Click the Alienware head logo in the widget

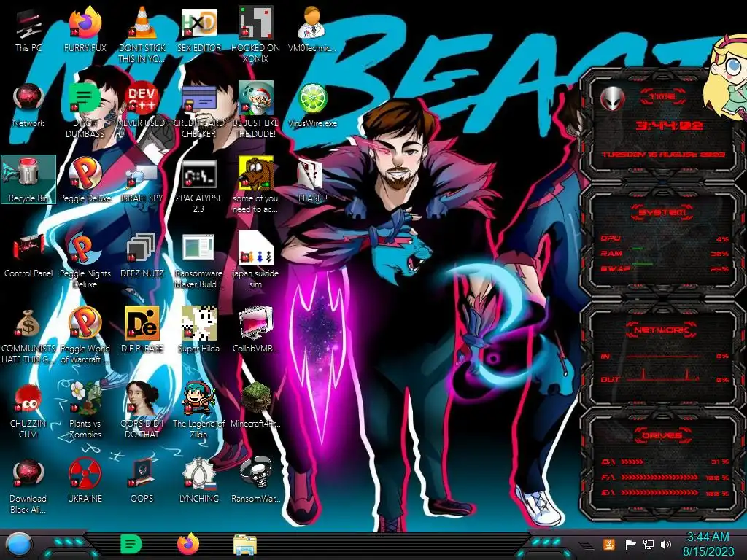click(x=612, y=98)
